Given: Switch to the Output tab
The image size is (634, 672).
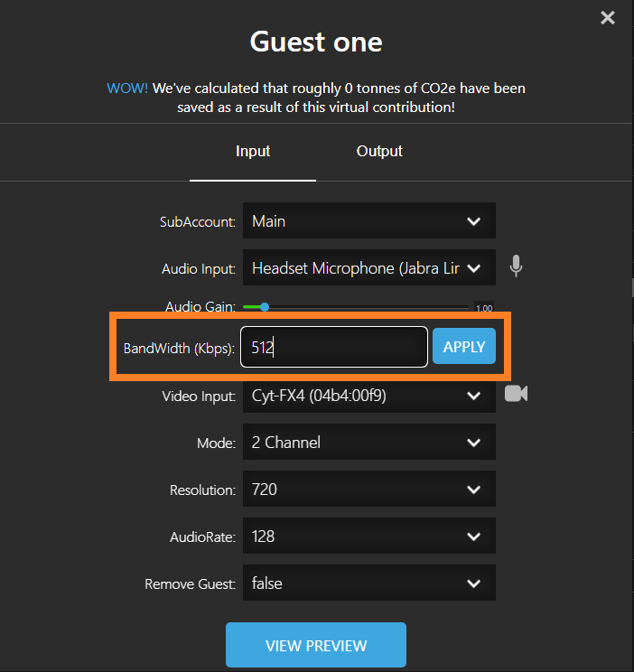Looking at the screenshot, I should tap(379, 151).
